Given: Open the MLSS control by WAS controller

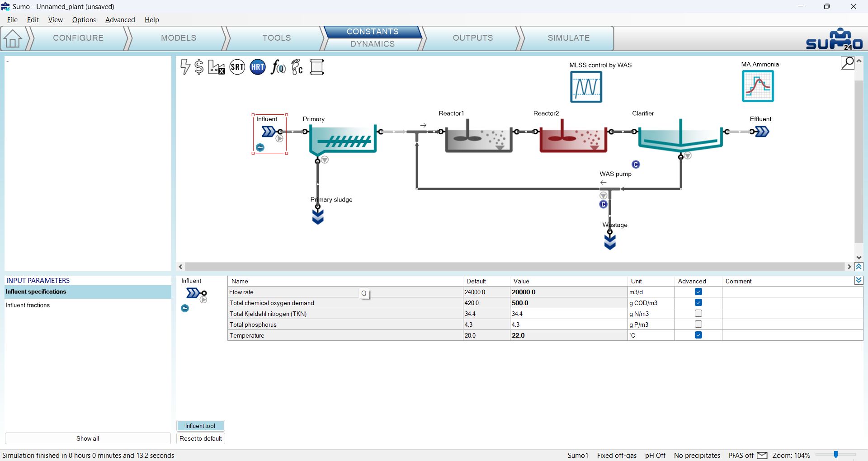Looking at the screenshot, I should [586, 87].
